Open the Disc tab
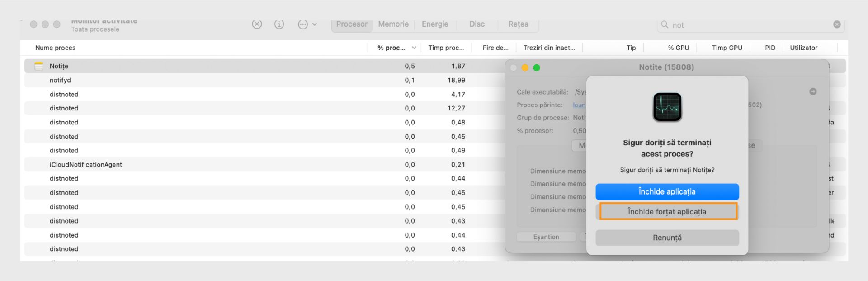868x281 pixels. pos(477,24)
